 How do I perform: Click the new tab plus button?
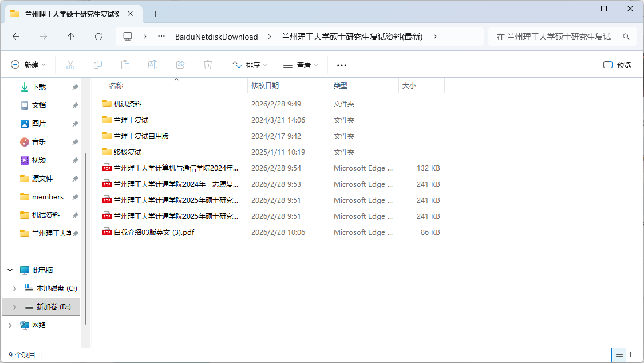click(155, 14)
